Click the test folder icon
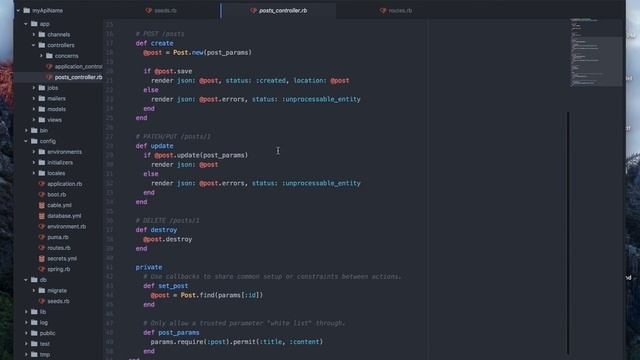This screenshot has width=640, height=360. pyautogui.click(x=34, y=344)
